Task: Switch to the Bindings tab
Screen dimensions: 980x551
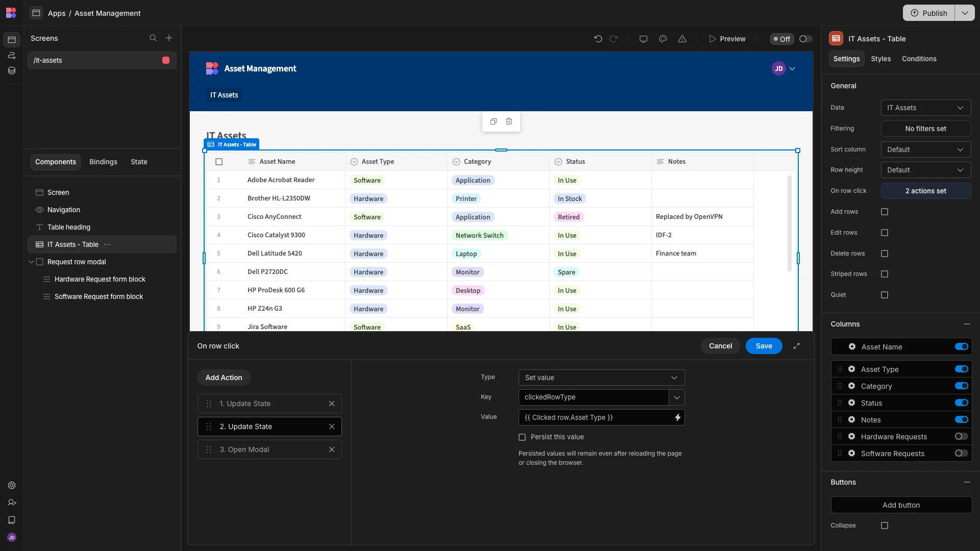Action: pos(103,162)
